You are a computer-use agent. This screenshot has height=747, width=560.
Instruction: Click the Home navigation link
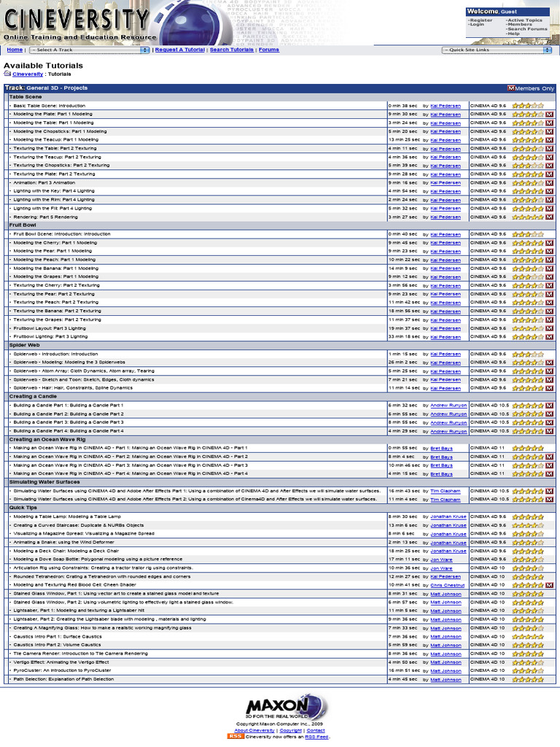(x=15, y=50)
